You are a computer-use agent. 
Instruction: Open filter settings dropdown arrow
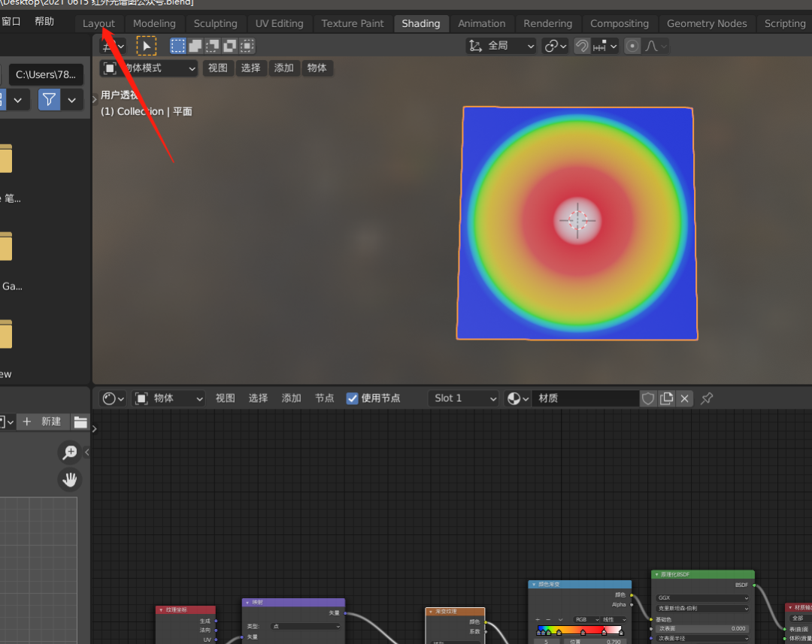click(x=72, y=99)
